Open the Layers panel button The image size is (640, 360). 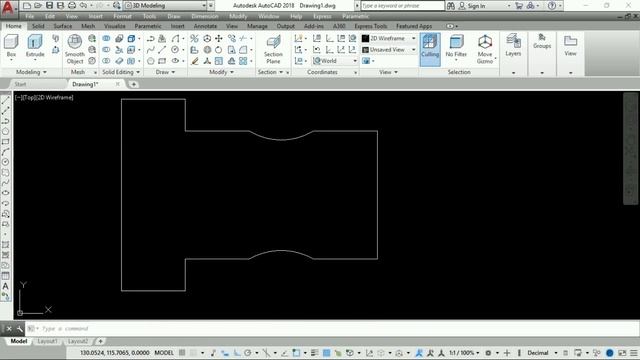tap(513, 45)
